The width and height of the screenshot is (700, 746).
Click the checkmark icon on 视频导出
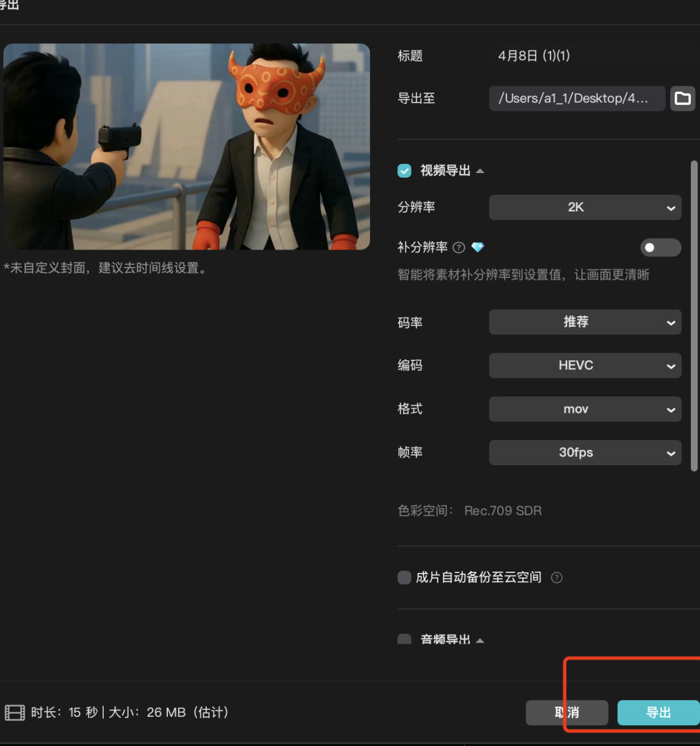[x=404, y=170]
